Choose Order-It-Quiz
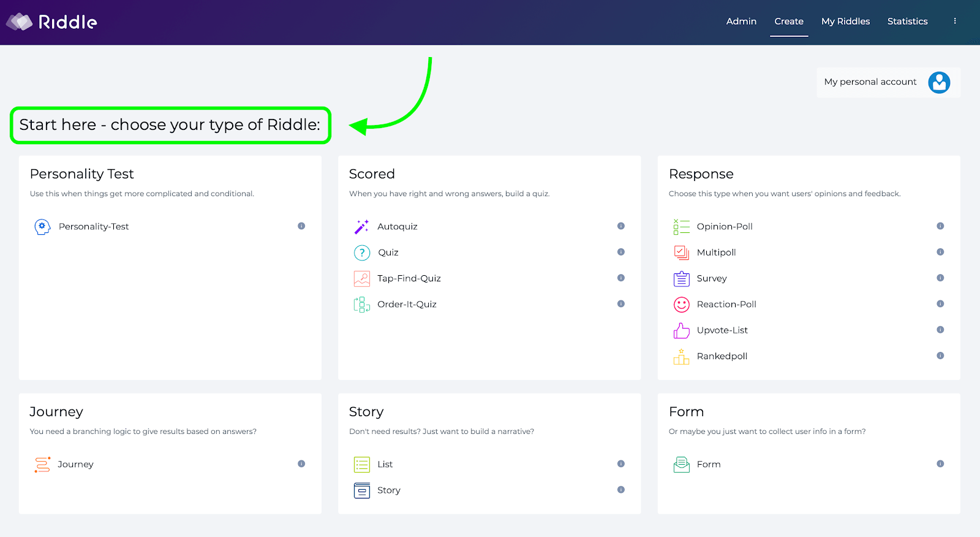 (x=407, y=305)
